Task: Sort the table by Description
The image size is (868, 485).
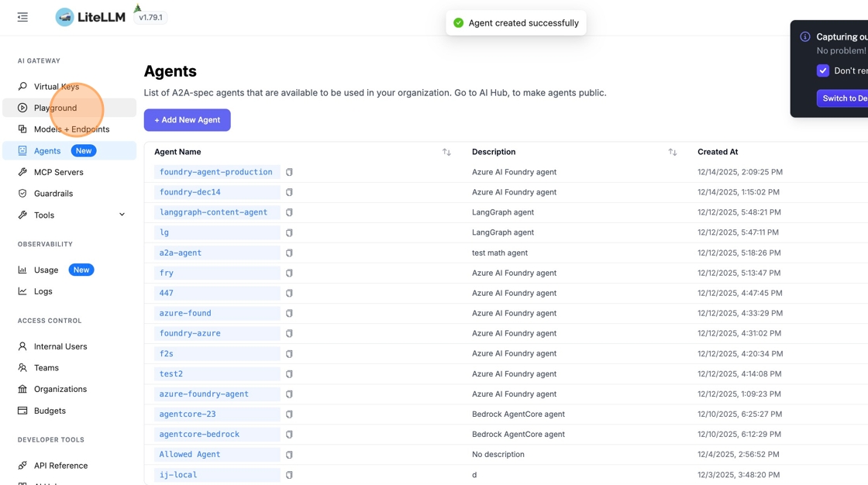Action: click(x=672, y=152)
